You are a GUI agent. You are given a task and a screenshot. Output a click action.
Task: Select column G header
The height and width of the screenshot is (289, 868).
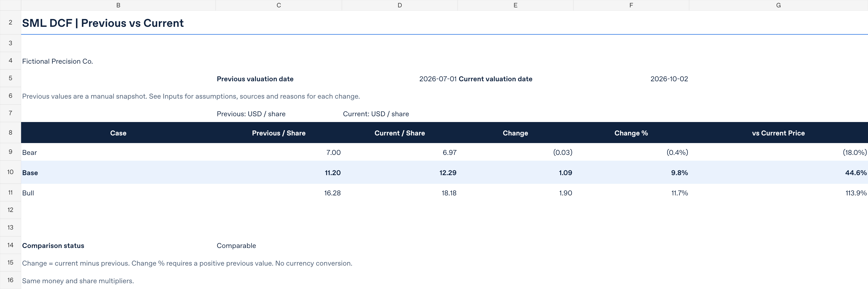778,5
